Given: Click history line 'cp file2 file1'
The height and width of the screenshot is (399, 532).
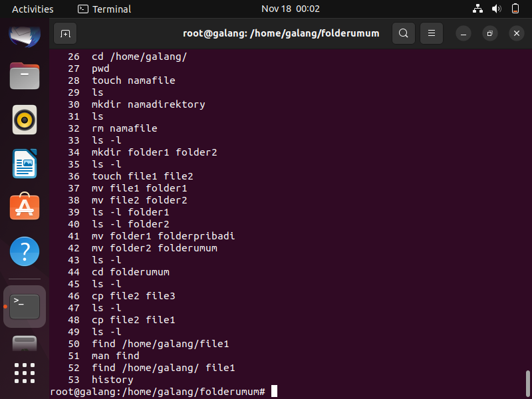Looking at the screenshot, I should [x=134, y=320].
